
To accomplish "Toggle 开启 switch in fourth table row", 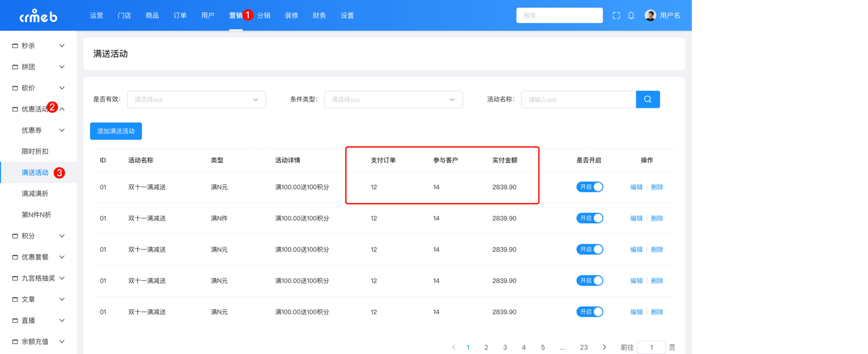I will point(589,280).
